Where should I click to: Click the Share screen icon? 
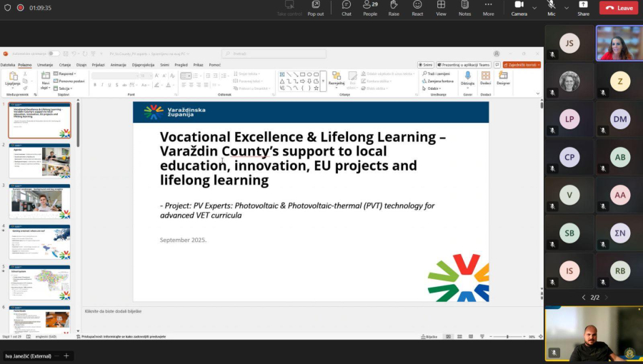[584, 7]
